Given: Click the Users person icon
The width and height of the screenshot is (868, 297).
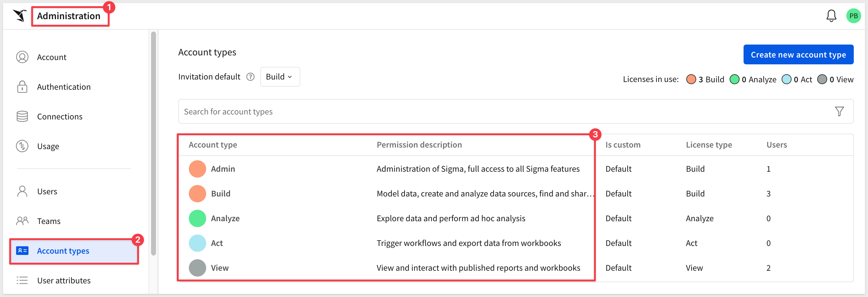Looking at the screenshot, I should (22, 191).
